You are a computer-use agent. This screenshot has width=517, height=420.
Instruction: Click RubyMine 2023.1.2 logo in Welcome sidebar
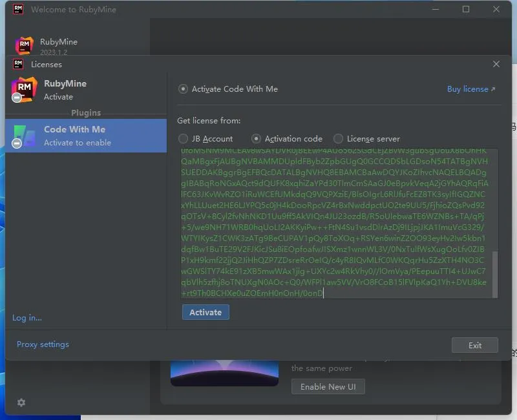tap(24, 45)
